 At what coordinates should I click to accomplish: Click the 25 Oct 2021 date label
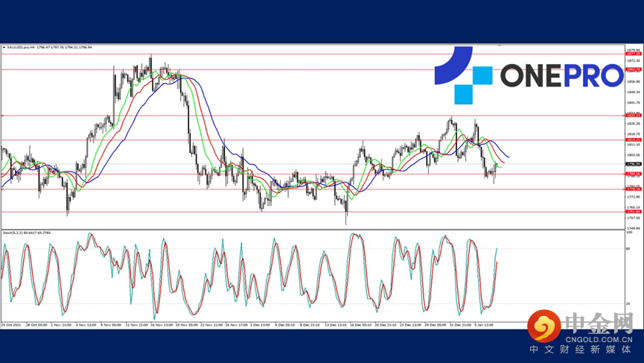tap(11, 325)
